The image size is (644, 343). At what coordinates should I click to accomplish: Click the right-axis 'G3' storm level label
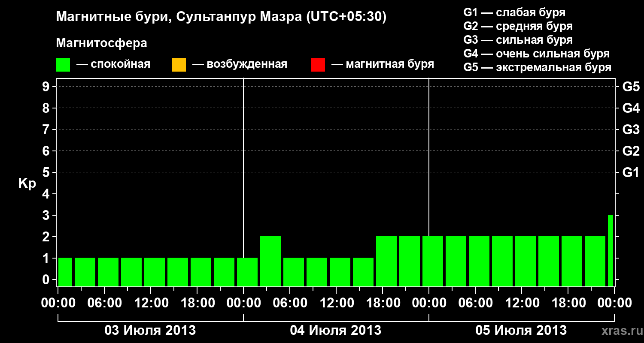(x=631, y=129)
